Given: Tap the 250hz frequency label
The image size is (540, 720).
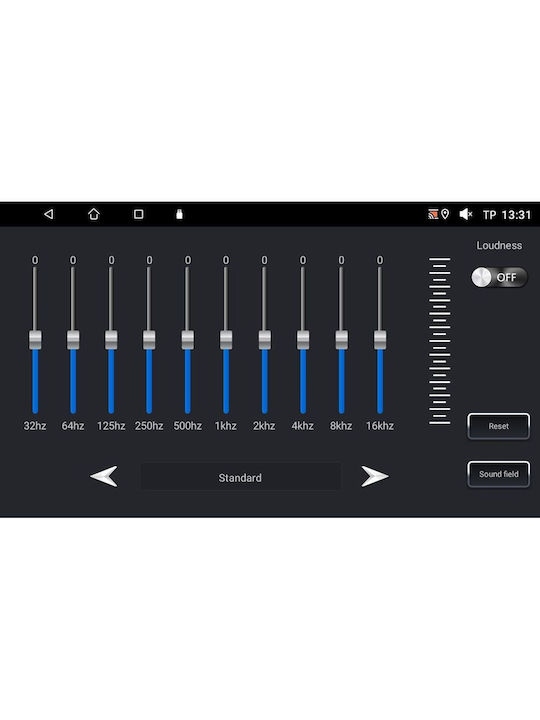Looking at the screenshot, I should tap(149, 426).
